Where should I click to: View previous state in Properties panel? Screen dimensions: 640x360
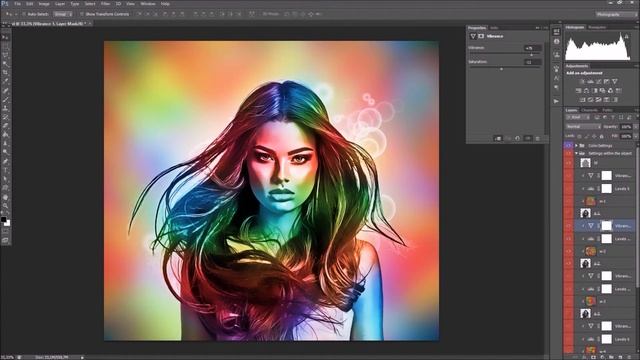tap(508, 138)
